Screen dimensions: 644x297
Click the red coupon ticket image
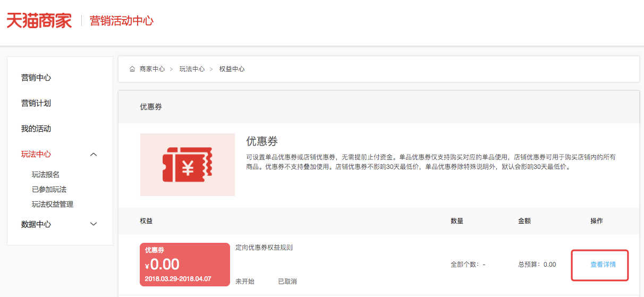pyautogui.click(x=187, y=165)
